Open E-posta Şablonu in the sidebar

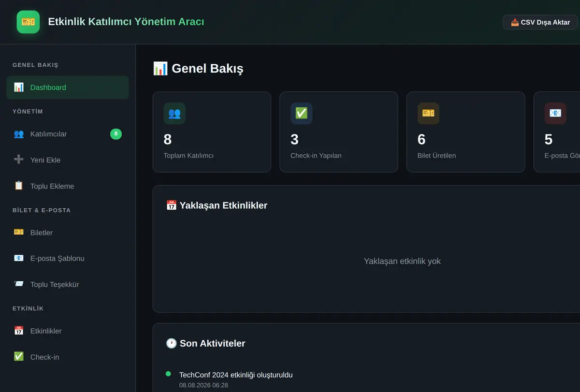[68, 258]
